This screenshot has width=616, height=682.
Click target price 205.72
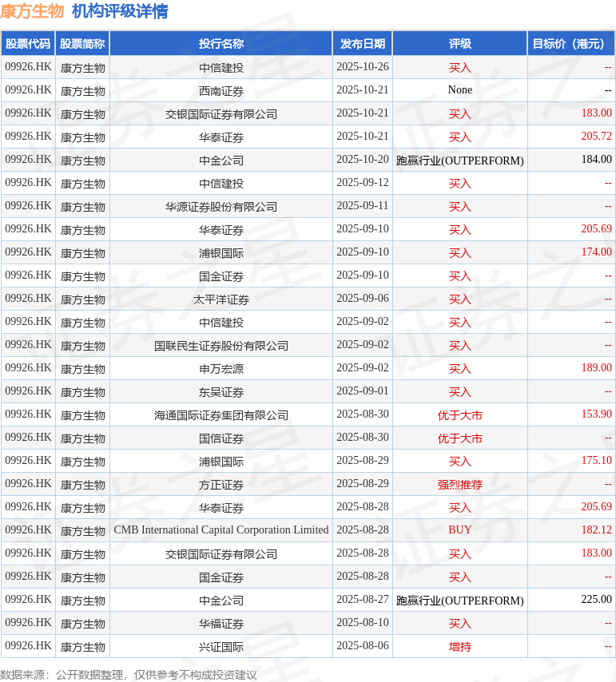(x=596, y=136)
